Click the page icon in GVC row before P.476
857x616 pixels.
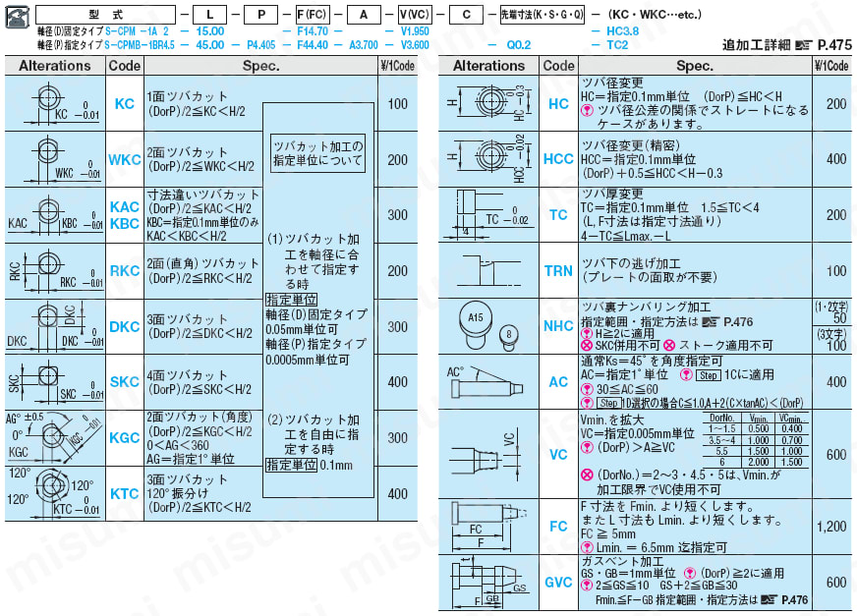768,600
